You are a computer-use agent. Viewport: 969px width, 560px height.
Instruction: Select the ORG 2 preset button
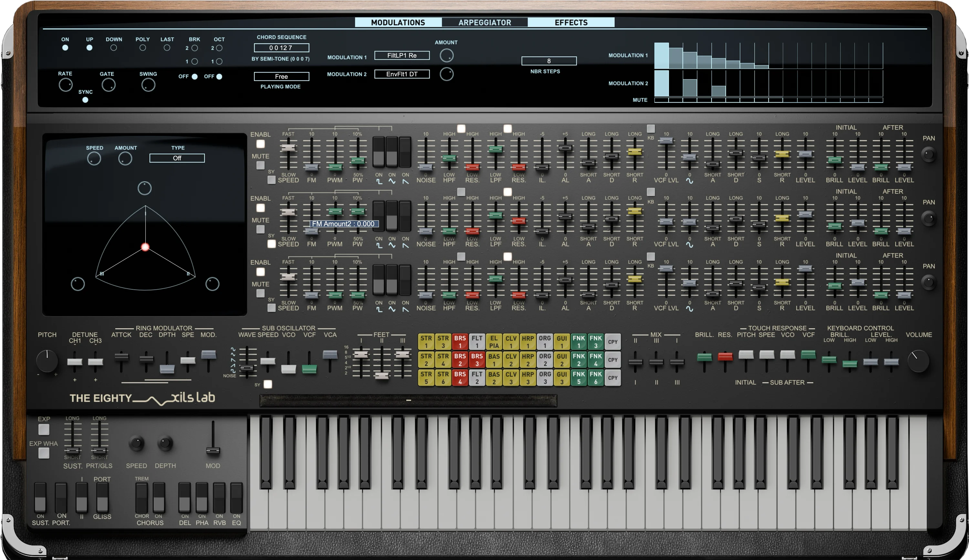pyautogui.click(x=545, y=359)
